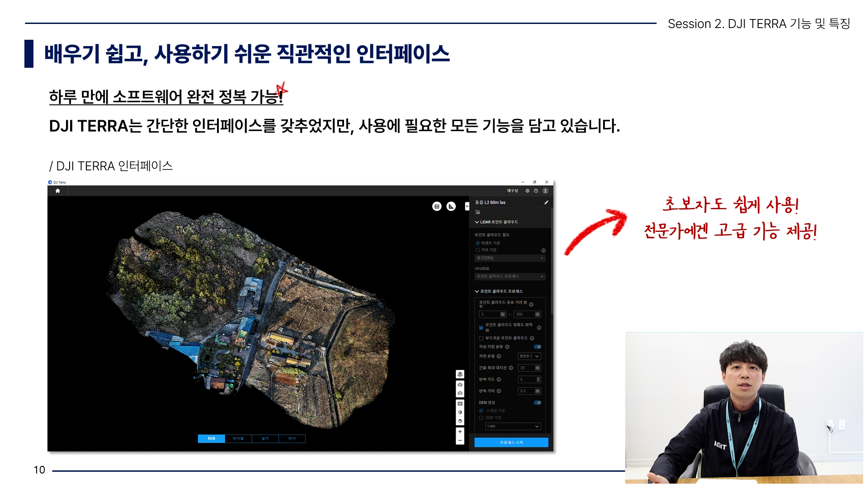Select the 스케일 기준 radio button
This screenshot has width=868, height=488.
pyautogui.click(x=481, y=411)
